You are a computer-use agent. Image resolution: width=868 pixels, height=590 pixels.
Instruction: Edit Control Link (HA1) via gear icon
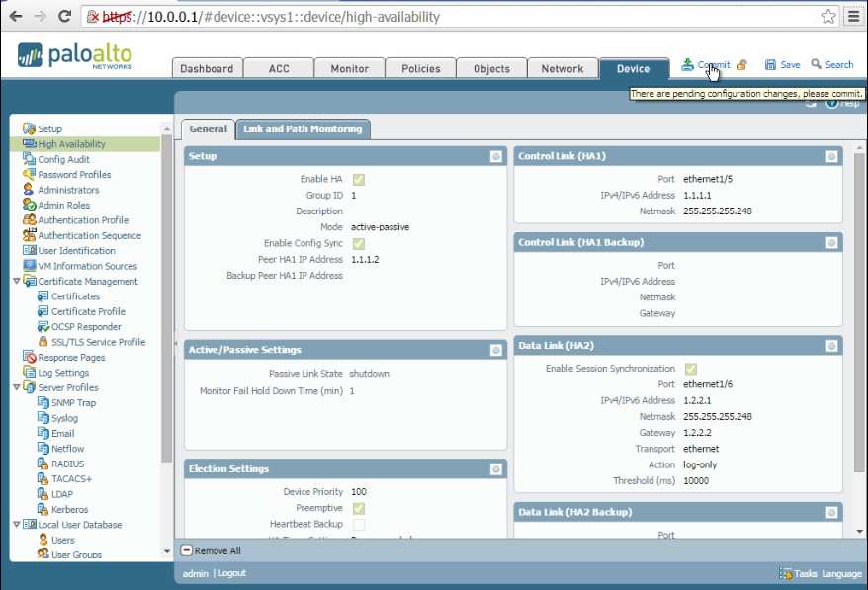[x=831, y=156]
